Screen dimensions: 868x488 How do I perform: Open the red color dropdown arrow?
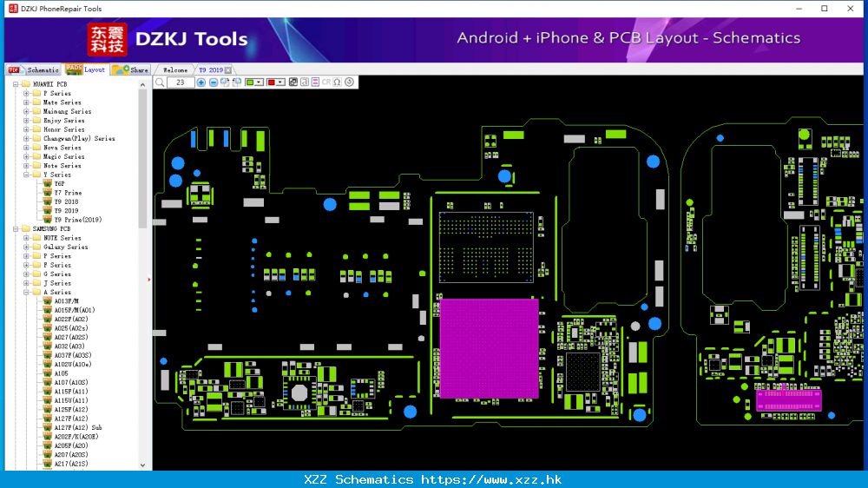tap(280, 82)
